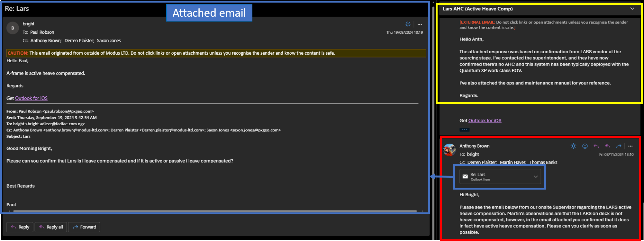Click the 'B' avatar for sender bright
The width and height of the screenshot is (644, 241).
(x=13, y=28)
